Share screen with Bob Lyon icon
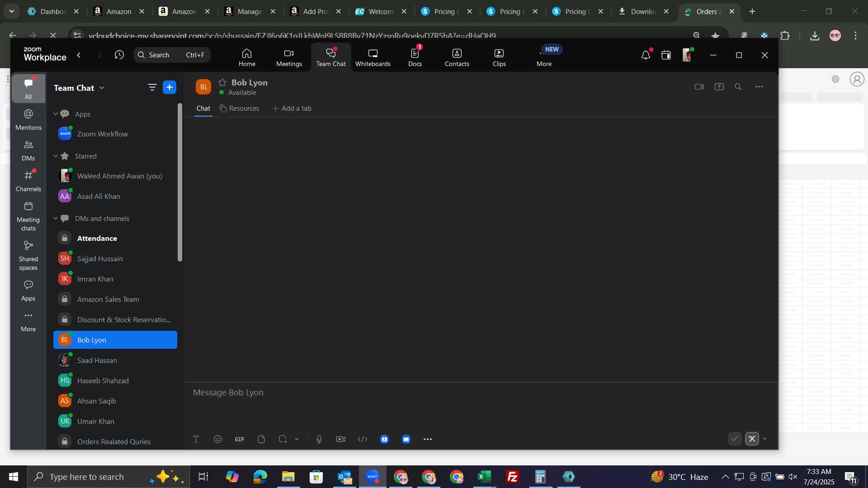The height and width of the screenshot is (488, 868). tap(719, 87)
